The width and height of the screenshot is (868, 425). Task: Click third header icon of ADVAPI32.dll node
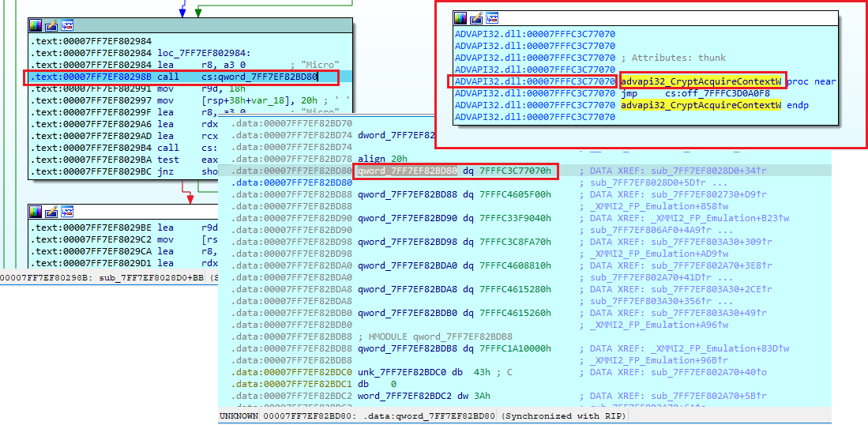(x=493, y=18)
